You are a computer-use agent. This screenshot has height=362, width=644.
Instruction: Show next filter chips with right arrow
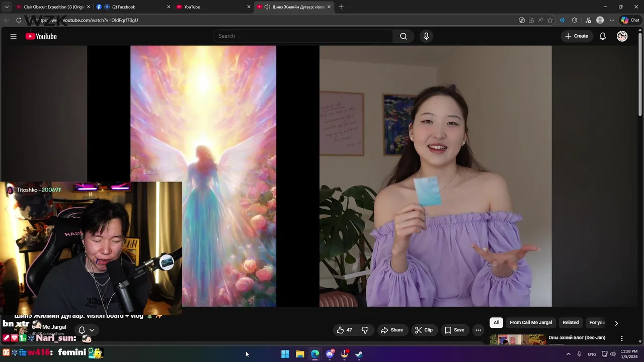coord(616,323)
